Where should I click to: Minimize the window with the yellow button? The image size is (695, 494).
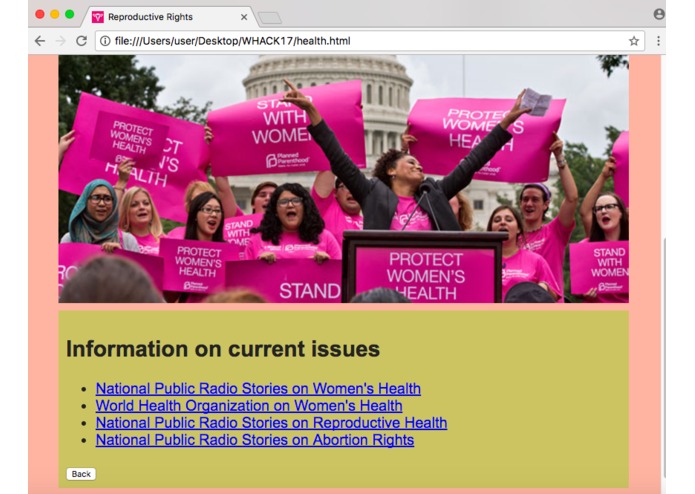[x=55, y=14]
